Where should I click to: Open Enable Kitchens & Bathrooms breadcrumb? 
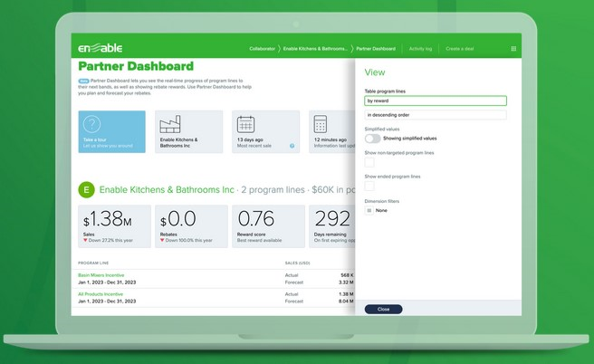coord(315,49)
